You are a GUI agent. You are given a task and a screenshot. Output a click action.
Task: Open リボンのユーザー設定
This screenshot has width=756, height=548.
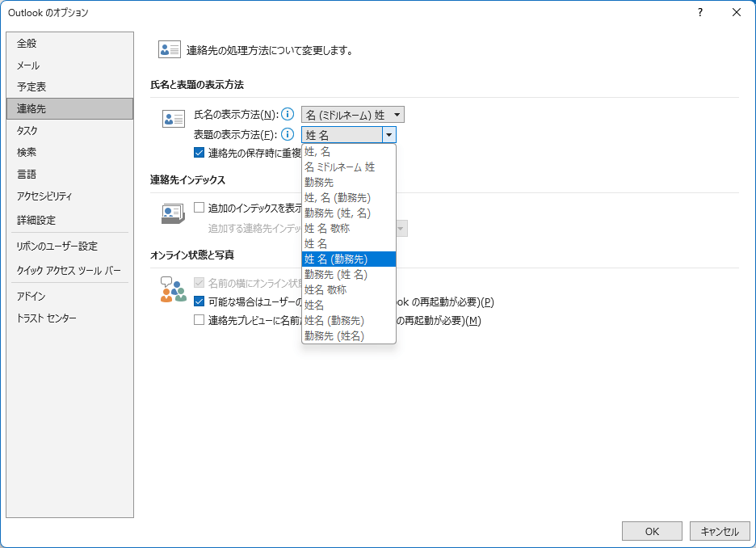coord(70,246)
